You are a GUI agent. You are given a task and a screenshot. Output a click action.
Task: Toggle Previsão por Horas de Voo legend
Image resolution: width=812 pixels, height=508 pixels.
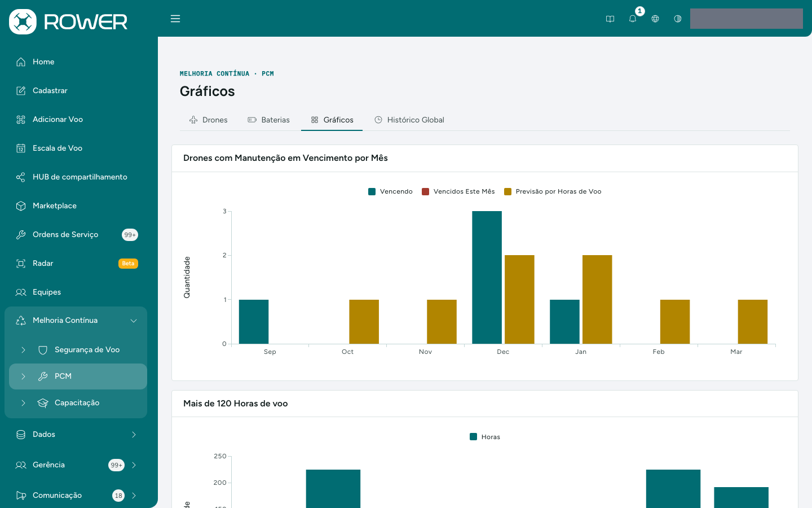pos(553,192)
